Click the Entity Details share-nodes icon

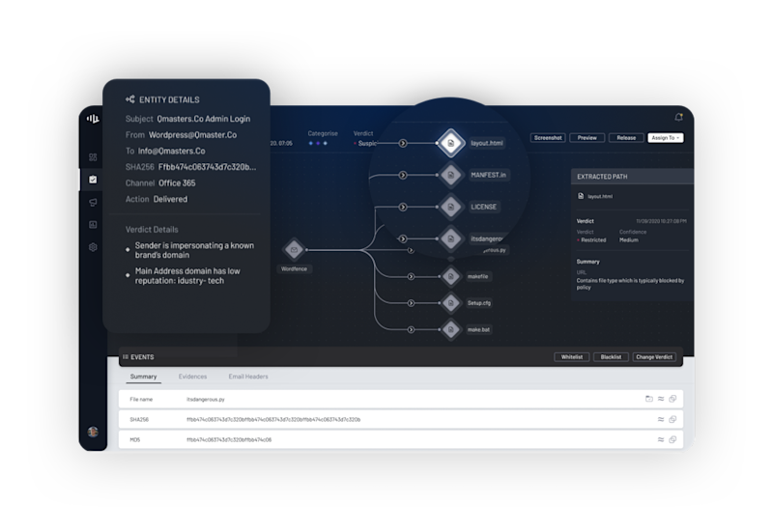pyautogui.click(x=130, y=99)
